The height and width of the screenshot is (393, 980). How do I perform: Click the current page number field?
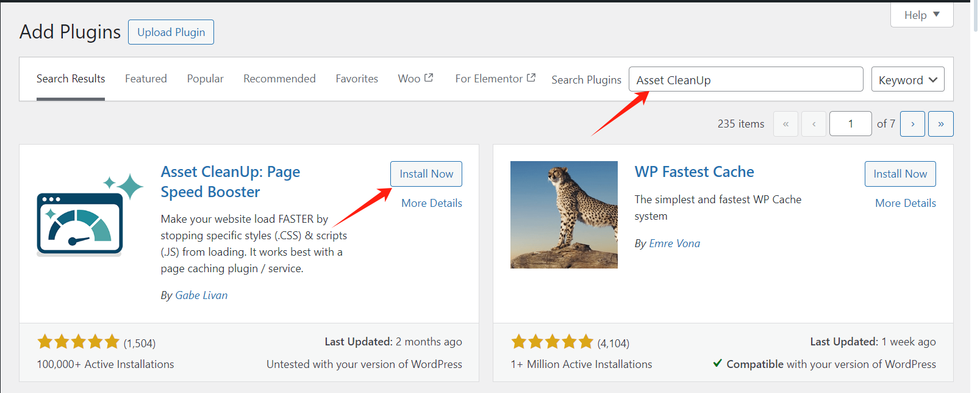(x=851, y=124)
